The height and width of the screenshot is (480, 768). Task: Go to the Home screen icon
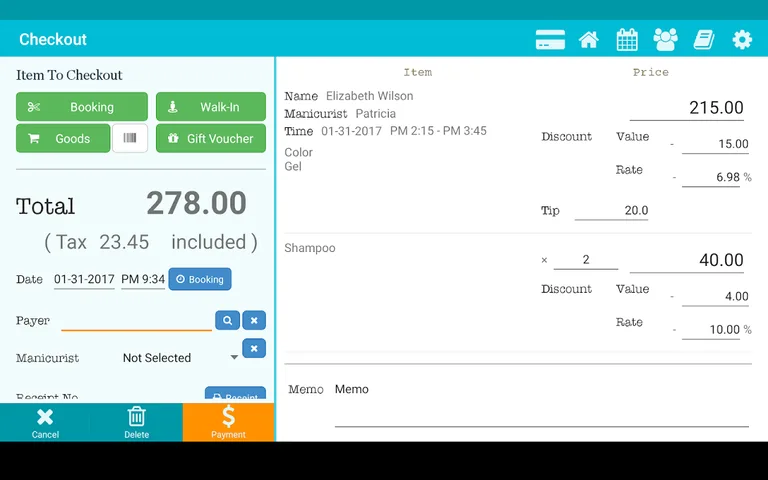click(x=589, y=40)
